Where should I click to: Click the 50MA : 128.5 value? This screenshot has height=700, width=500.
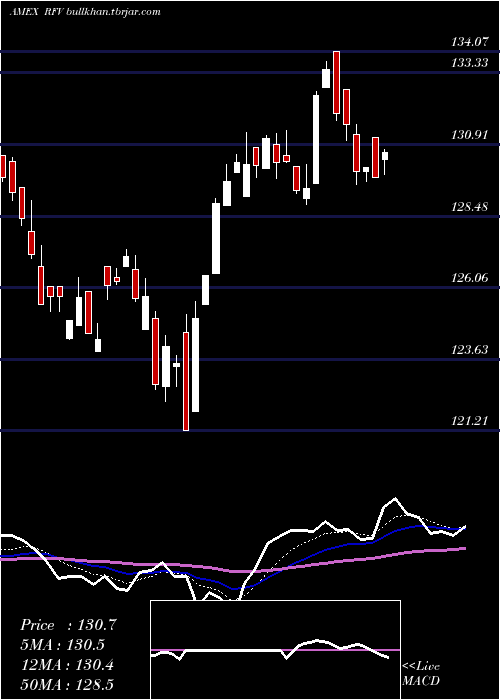(x=67, y=685)
